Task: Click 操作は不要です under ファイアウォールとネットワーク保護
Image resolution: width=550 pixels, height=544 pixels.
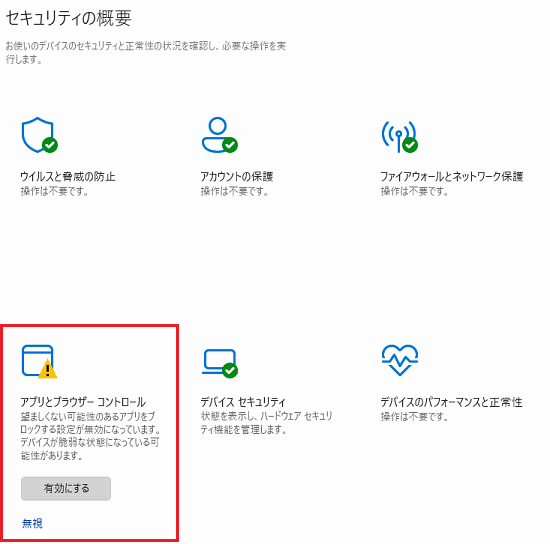Action: click(414, 192)
